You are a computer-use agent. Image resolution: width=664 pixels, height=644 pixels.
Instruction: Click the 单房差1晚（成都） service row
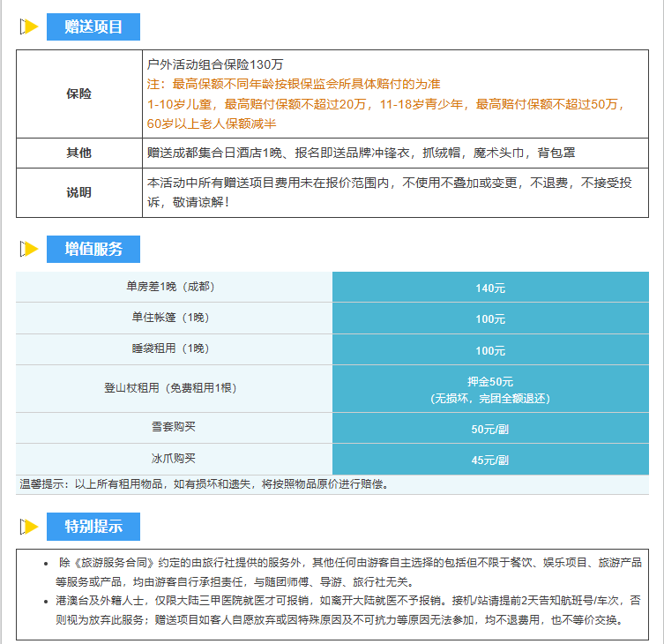coord(174,287)
